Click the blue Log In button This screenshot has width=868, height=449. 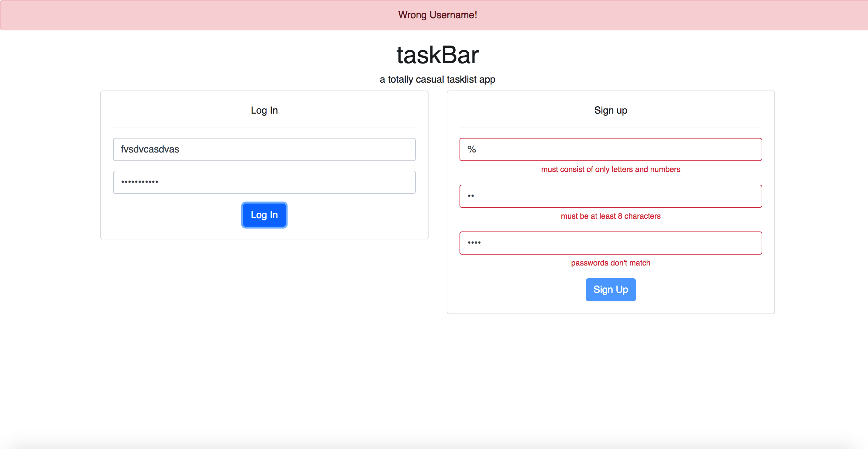(264, 215)
